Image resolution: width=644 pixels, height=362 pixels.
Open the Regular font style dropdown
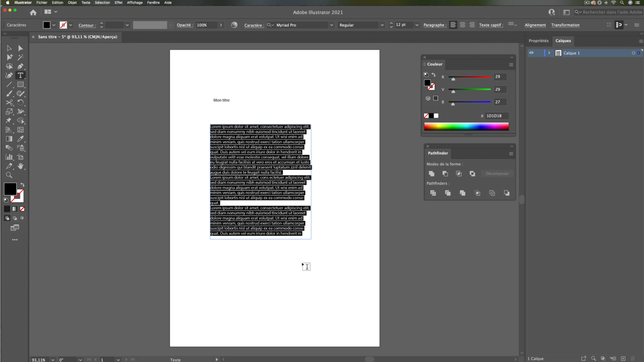point(382,25)
